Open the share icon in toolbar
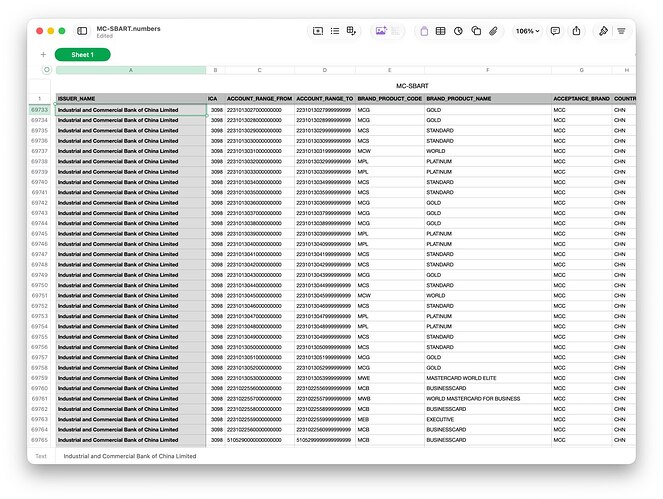Screen dimensions: 663x499 [x=576, y=30]
